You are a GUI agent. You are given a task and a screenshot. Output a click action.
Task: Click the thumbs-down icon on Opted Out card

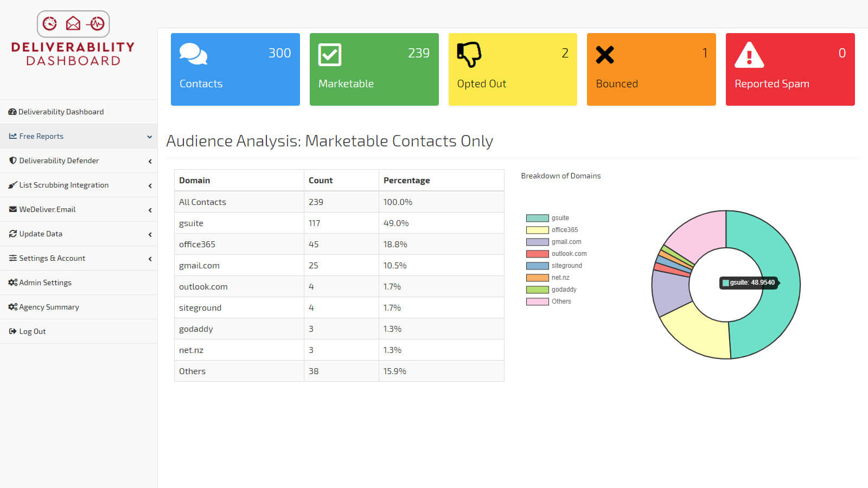(x=469, y=54)
